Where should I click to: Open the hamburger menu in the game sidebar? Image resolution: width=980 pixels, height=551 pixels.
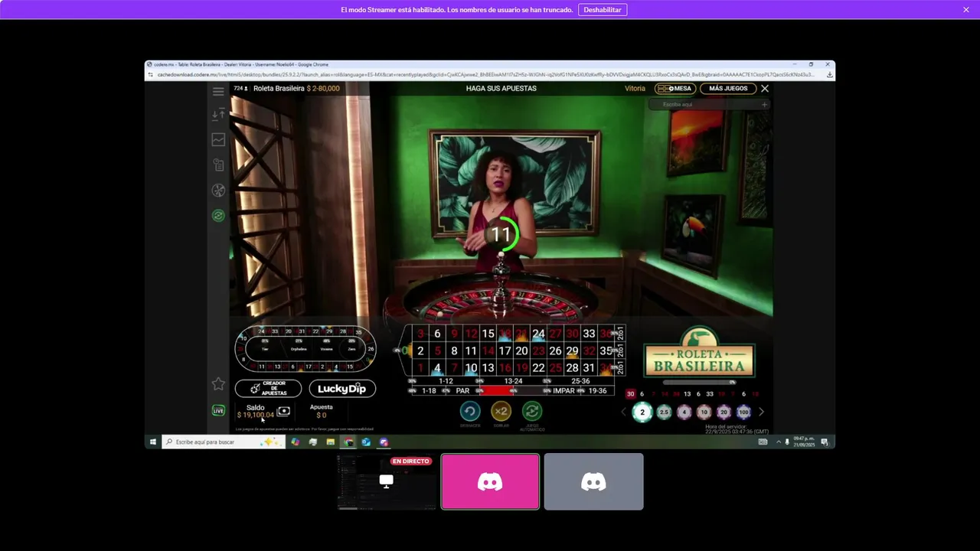coord(218,91)
